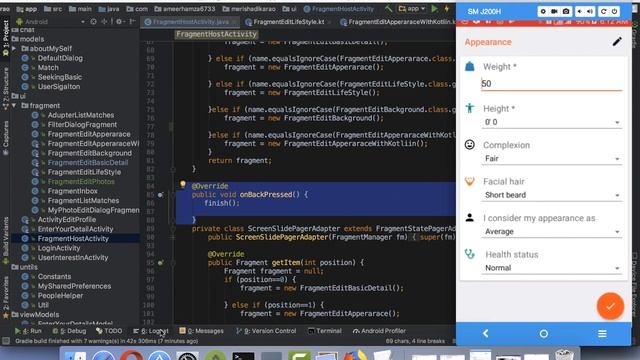Image resolution: width=640 pixels, height=360 pixels.
Task: Open the app run configuration dropdown
Action: tap(411, 9)
